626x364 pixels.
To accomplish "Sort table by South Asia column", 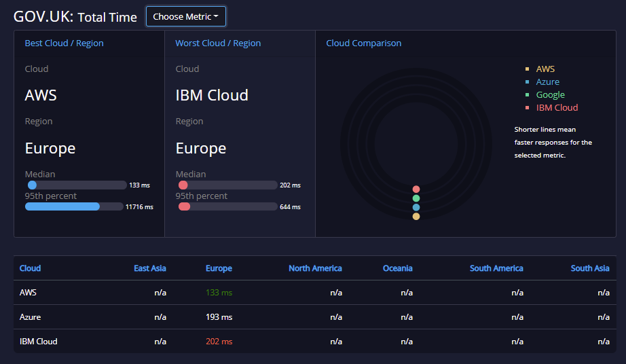I will point(590,268).
